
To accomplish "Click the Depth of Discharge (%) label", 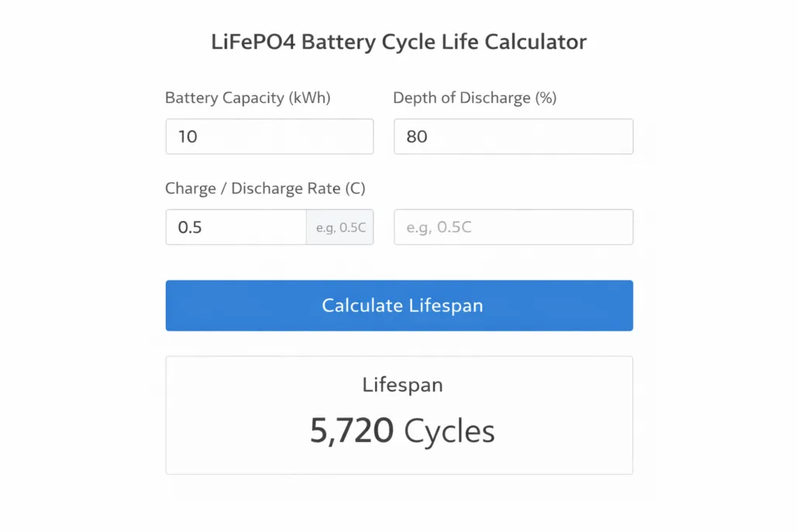I will (x=476, y=98).
